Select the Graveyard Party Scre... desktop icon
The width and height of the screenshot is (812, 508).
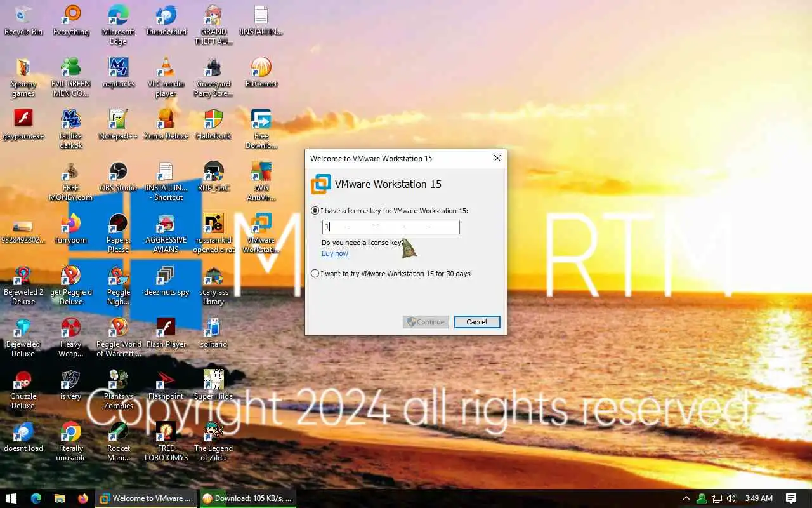click(214, 77)
